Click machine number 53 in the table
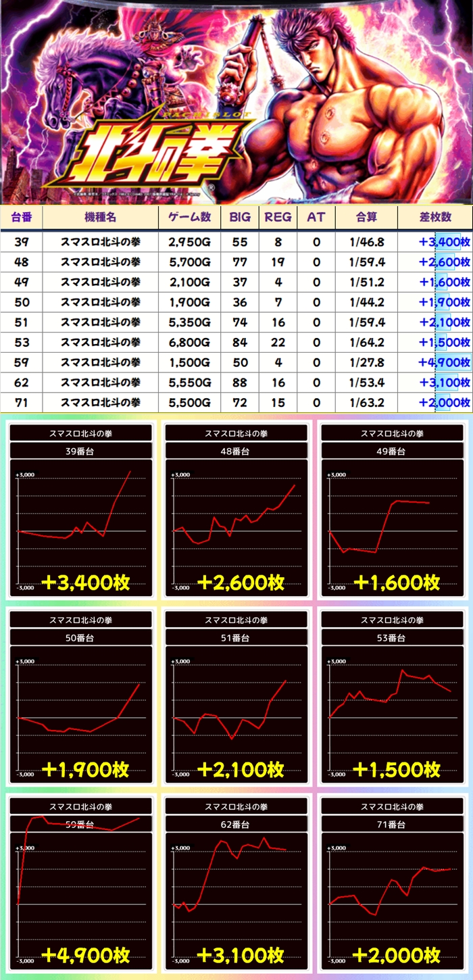473x980 pixels. [22, 342]
